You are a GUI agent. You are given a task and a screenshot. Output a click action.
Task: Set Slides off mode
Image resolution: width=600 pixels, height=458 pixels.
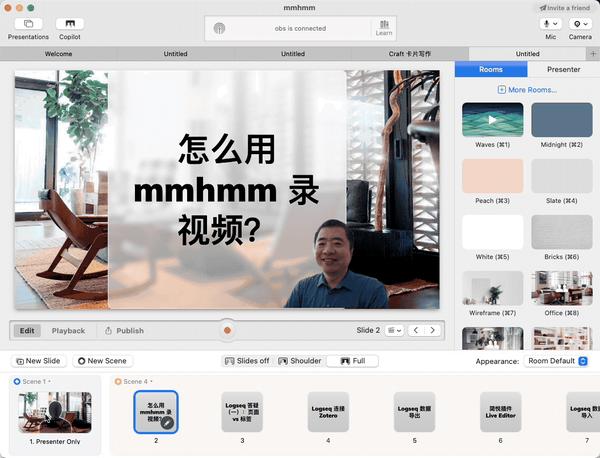[x=247, y=361]
